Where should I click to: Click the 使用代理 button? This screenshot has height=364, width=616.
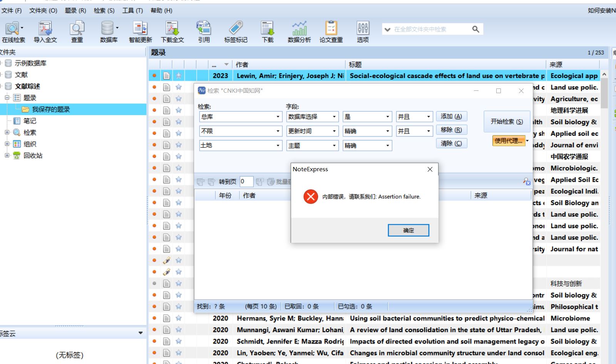(509, 141)
